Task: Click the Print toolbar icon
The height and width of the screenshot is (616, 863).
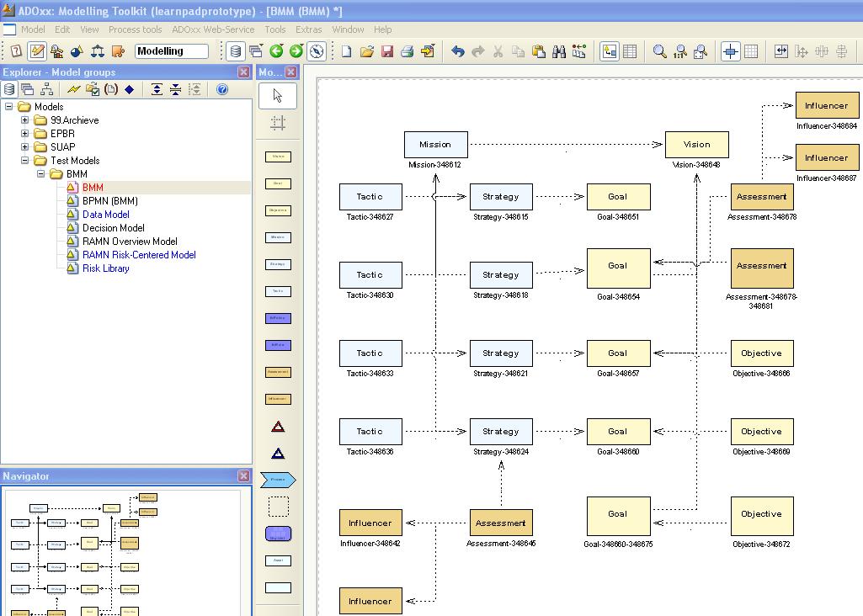Action: 408,51
